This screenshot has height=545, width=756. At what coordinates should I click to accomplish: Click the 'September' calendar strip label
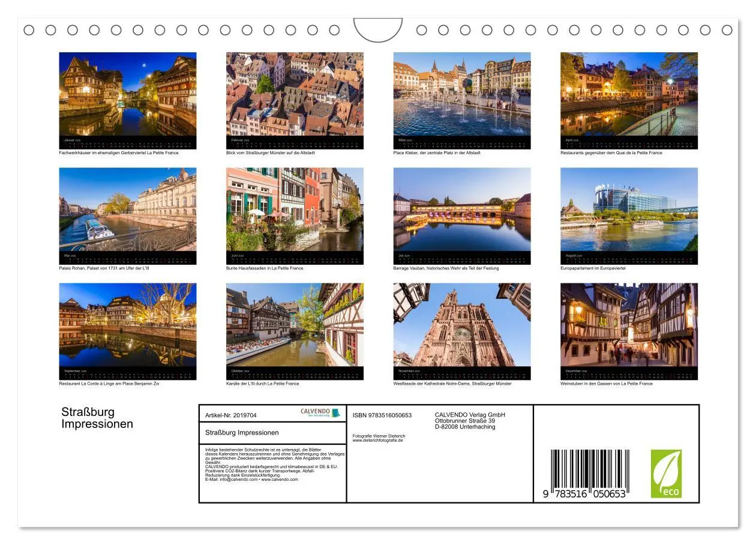coord(74,371)
